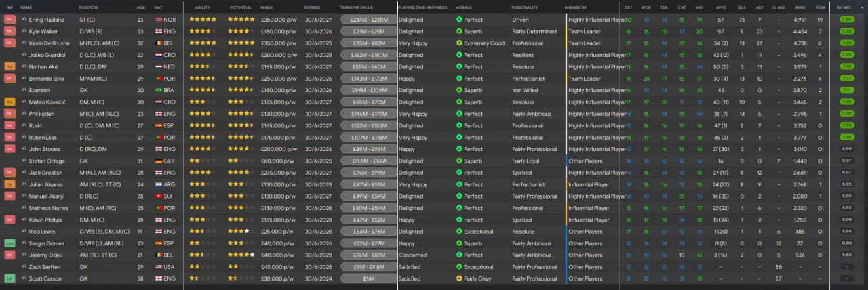Image resolution: width=868 pixels, height=290 pixels.
Task: Select Rico Lewis's D/WB (R), DM, M (C) position
Action: 103,231
